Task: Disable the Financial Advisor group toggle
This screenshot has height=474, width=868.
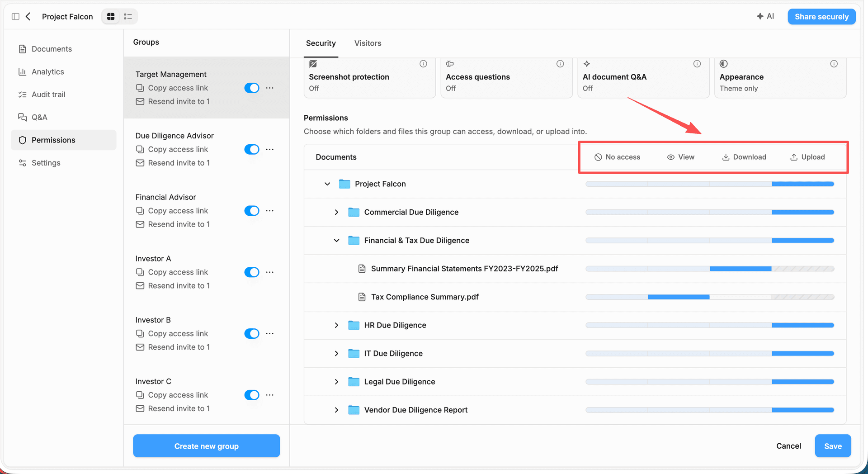Action: 252,211
